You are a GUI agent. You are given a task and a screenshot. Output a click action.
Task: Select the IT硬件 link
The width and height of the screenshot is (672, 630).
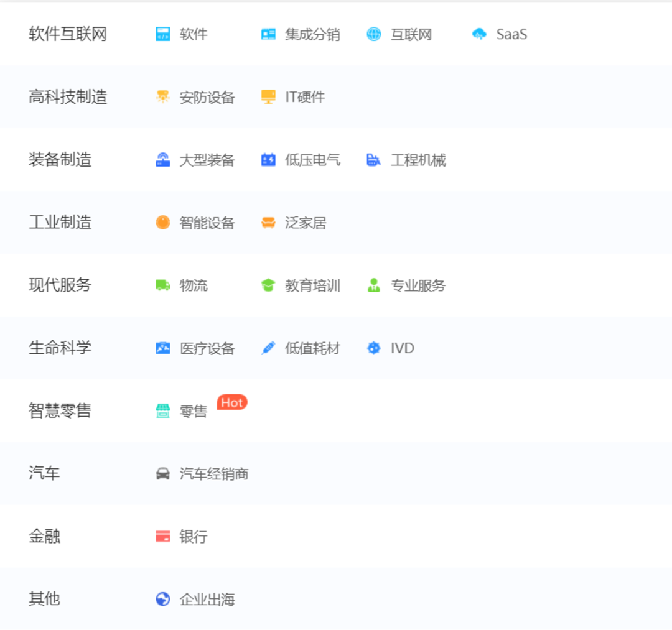click(x=305, y=97)
